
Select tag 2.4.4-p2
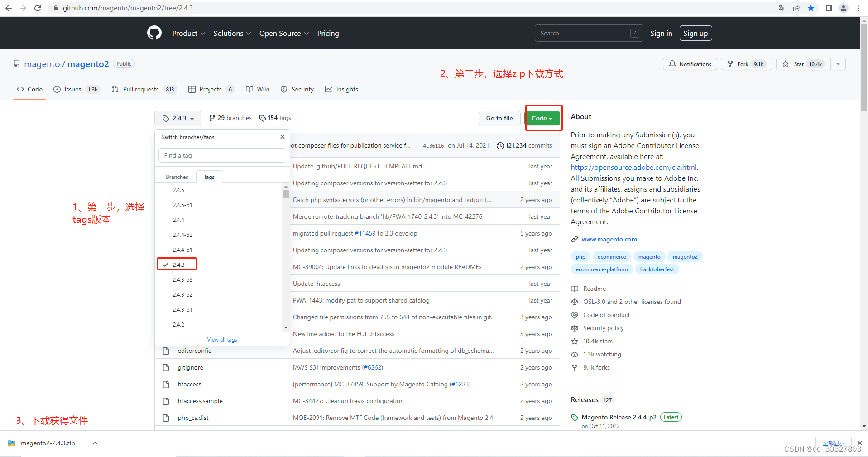coord(219,235)
